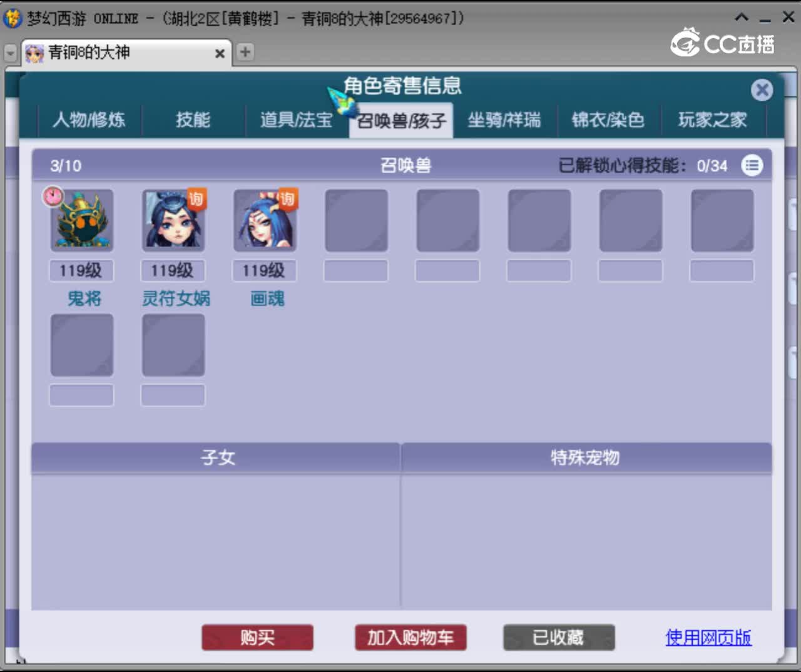The image size is (801, 672).
Task: Open the 玩家之家 tab
Action: pyautogui.click(x=713, y=120)
